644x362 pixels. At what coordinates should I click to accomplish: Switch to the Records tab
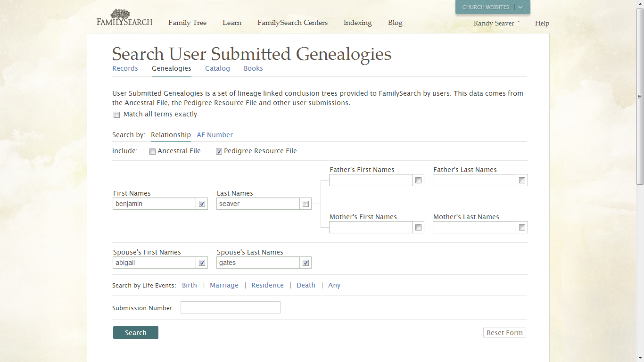click(x=125, y=68)
